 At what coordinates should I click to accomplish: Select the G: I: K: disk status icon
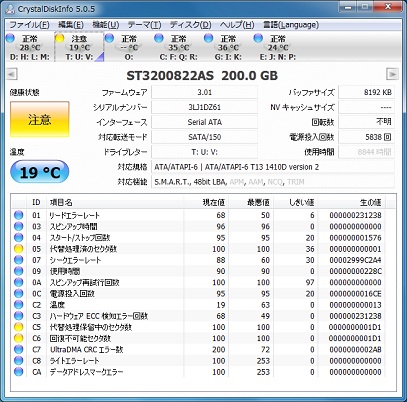coord(209,38)
